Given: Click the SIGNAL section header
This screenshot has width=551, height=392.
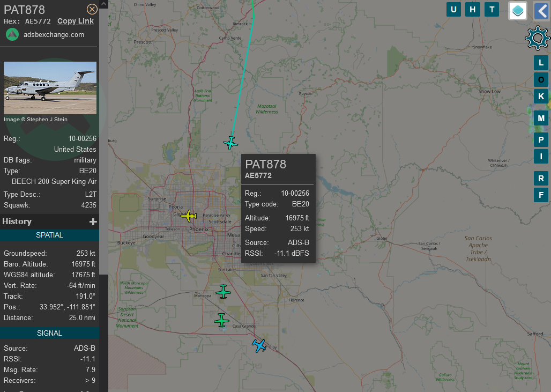Looking at the screenshot, I should click(49, 334).
